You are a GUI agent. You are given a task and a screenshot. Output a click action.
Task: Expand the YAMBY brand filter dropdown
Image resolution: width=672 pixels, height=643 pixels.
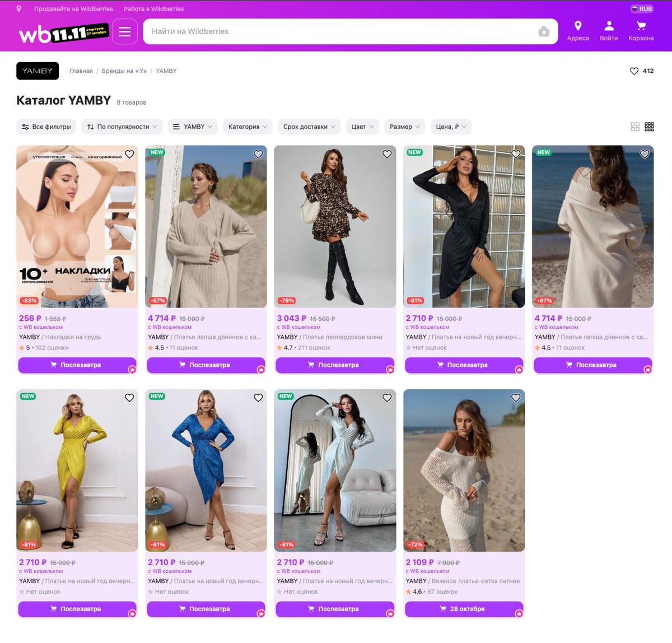(x=193, y=127)
